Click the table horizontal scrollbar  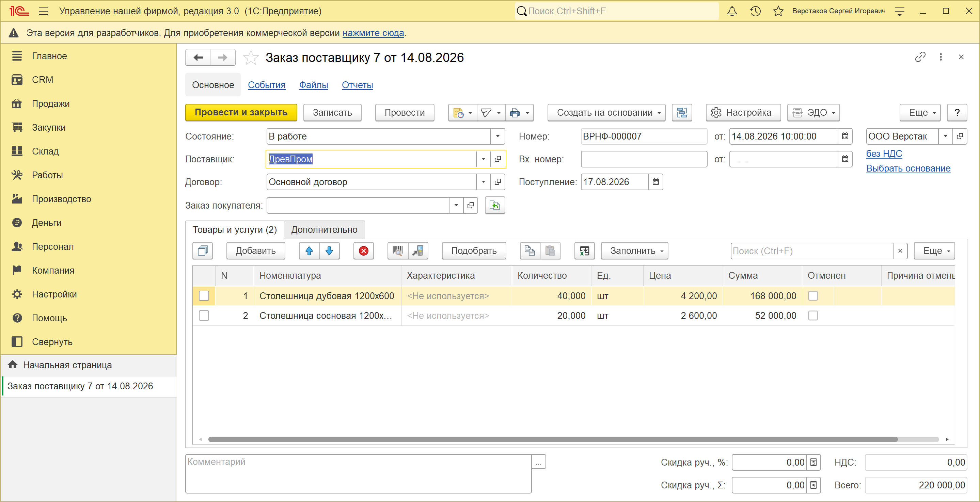[x=553, y=439]
